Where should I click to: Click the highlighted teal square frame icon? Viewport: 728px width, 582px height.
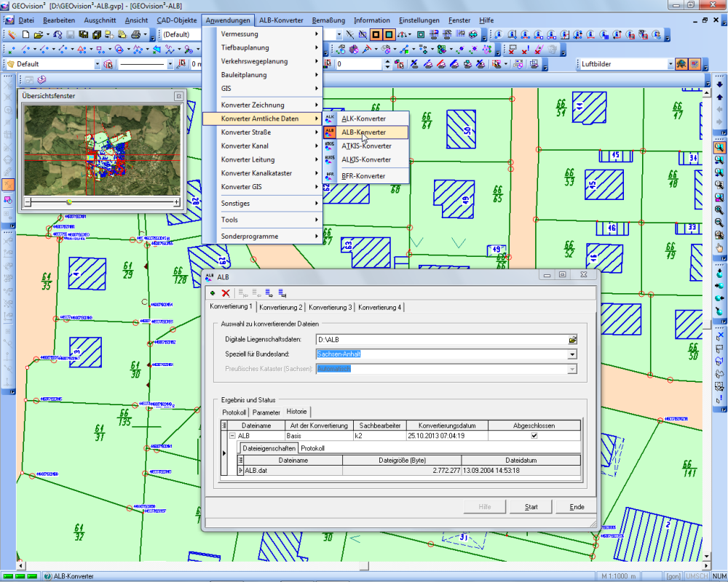click(x=389, y=34)
